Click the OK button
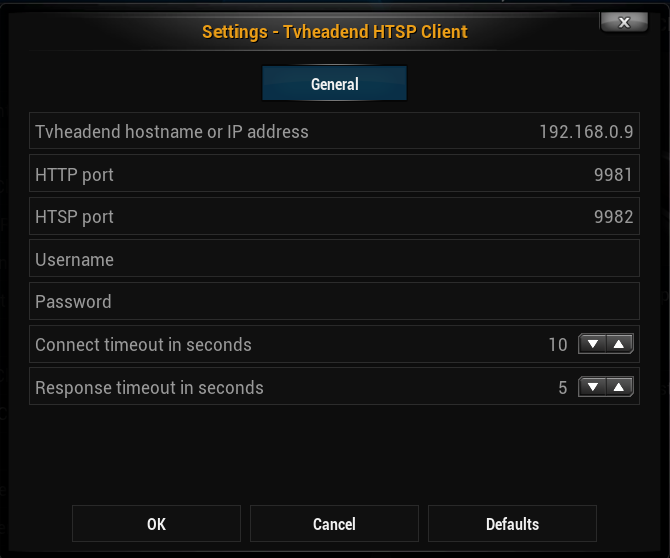 point(156,524)
